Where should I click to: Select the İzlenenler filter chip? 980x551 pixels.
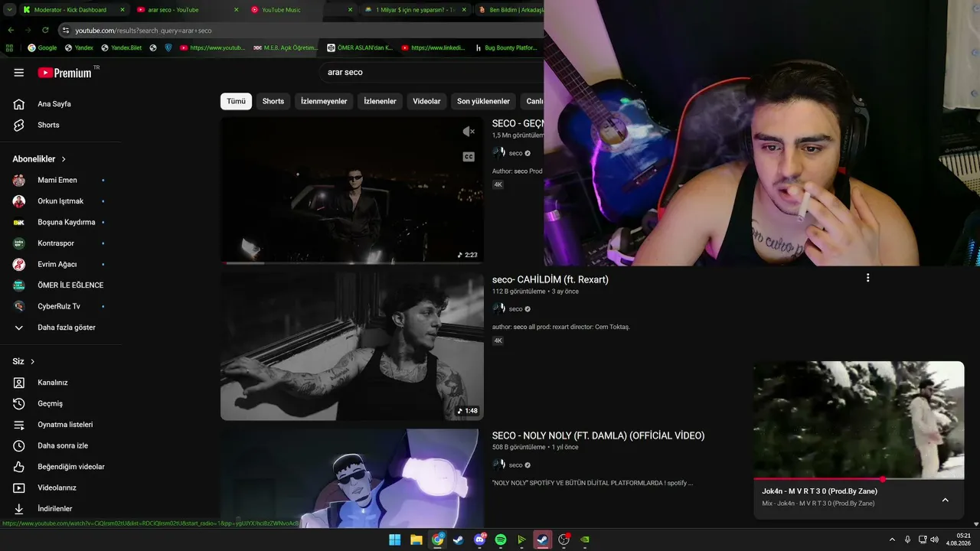click(380, 101)
